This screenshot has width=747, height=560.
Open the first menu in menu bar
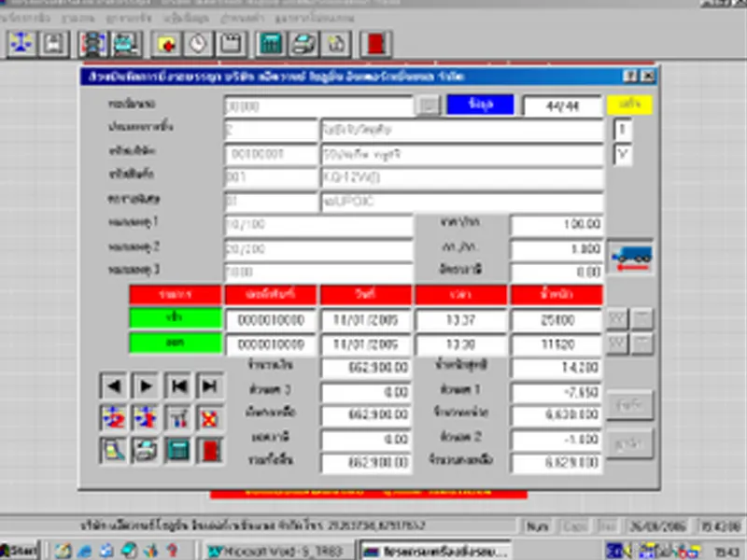point(24,18)
